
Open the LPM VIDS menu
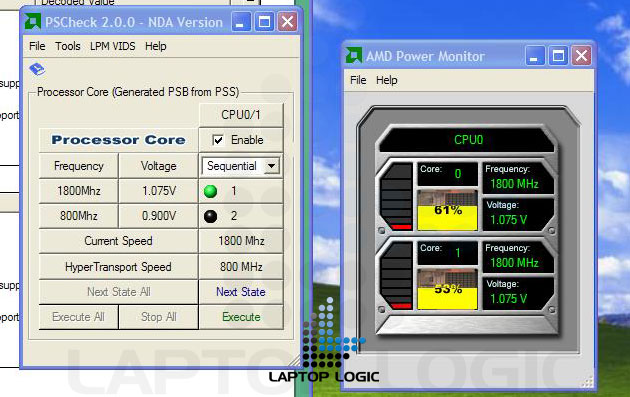[112, 46]
